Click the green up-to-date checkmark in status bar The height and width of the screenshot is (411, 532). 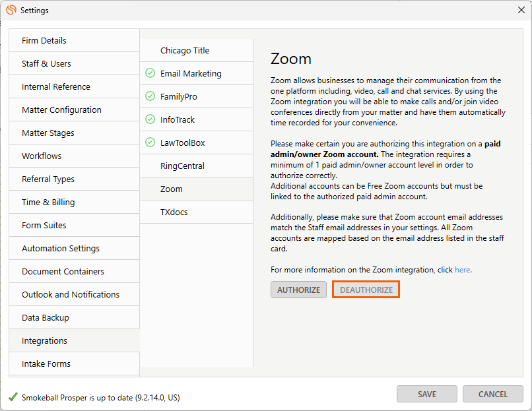(13, 396)
